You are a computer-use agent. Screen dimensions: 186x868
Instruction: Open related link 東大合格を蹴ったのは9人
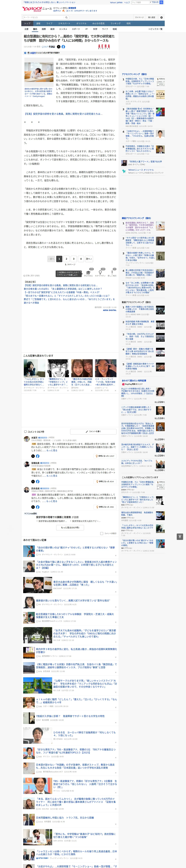click(x=63, y=289)
